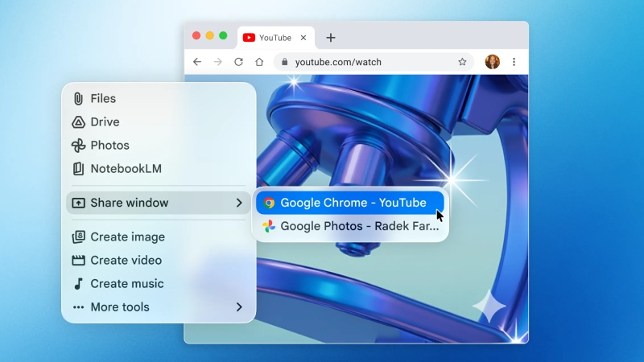Click the Share window screen icon
The width and height of the screenshot is (644, 362).
pyautogui.click(x=78, y=203)
